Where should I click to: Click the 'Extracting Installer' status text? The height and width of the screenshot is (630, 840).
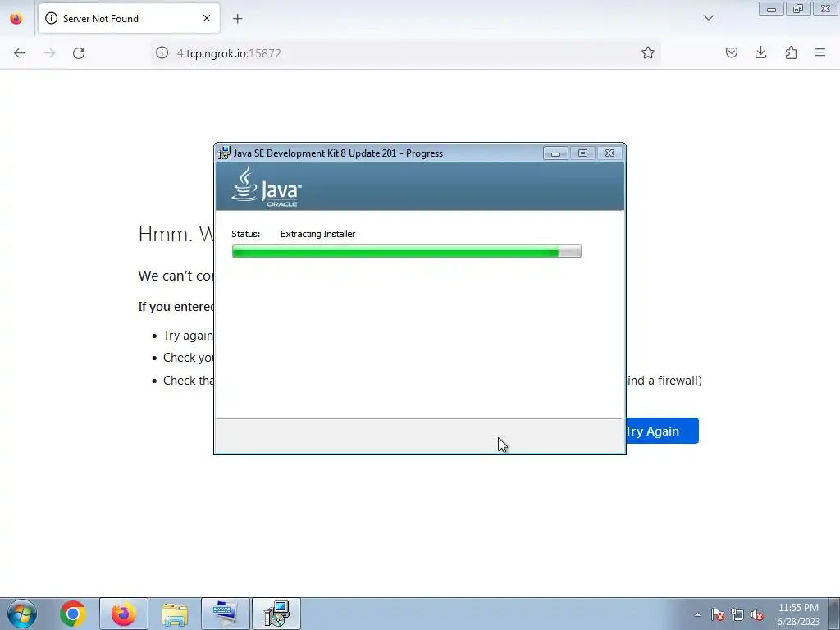pos(317,234)
